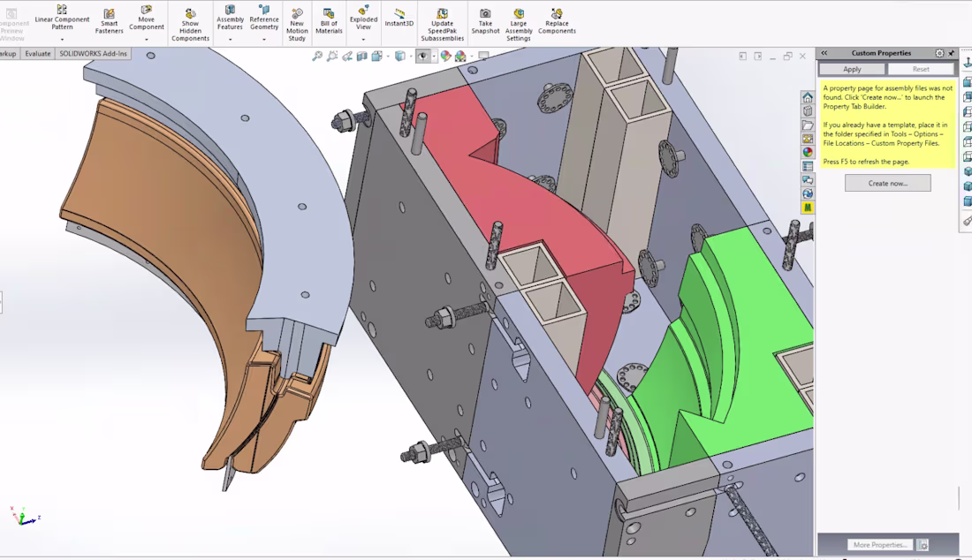Screen dimensions: 972x560
Task: Take Snapshot of the assembly
Action: click(485, 21)
